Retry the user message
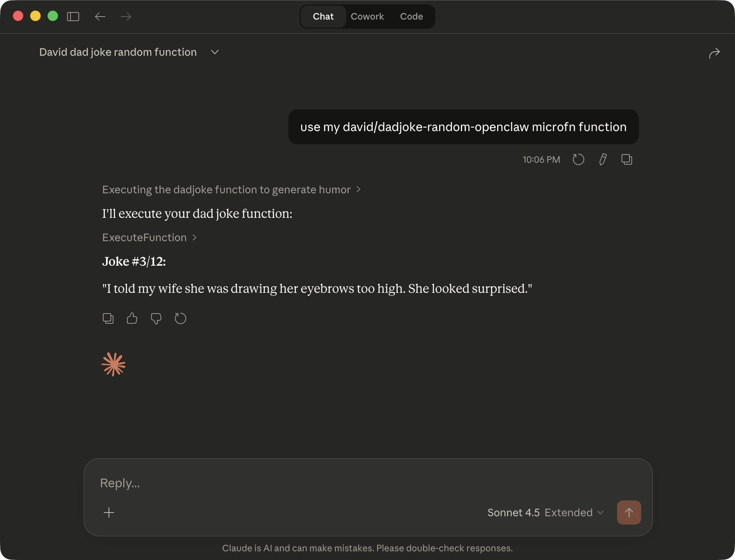Screen dimensions: 735x560 [x=579, y=159]
